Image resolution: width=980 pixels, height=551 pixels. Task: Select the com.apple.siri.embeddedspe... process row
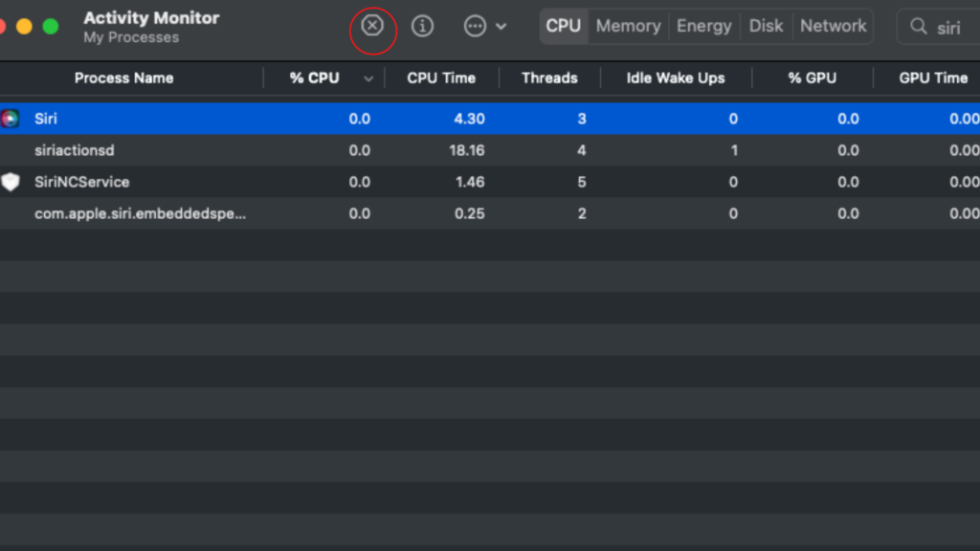(490, 213)
